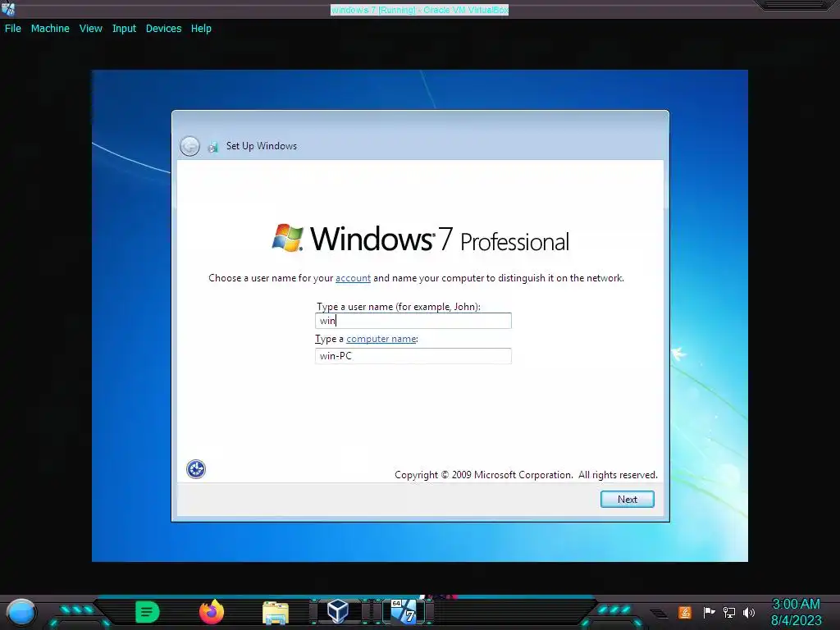Click the Copyright 2009 Microsoft Corporation text

[x=526, y=475]
